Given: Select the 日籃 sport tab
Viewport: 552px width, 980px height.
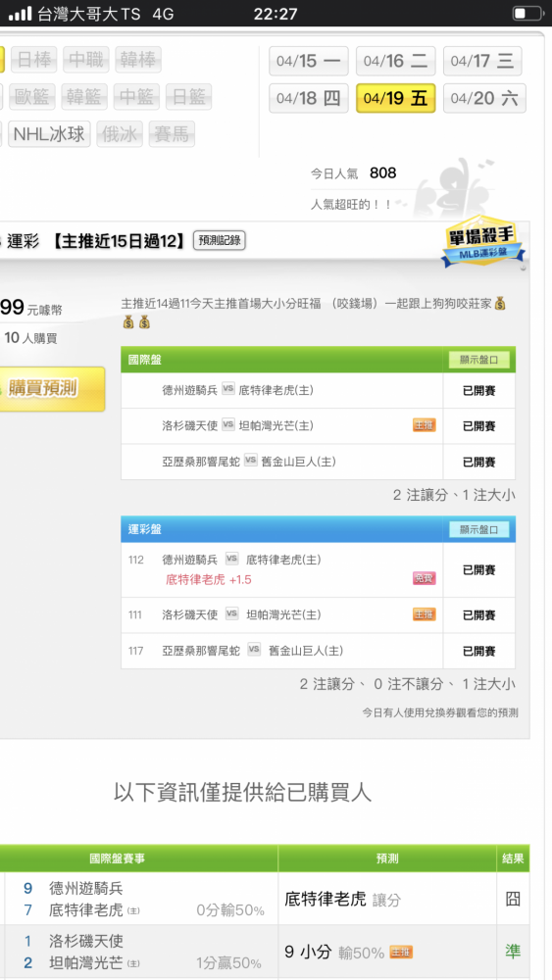Looking at the screenshot, I should click(x=189, y=97).
